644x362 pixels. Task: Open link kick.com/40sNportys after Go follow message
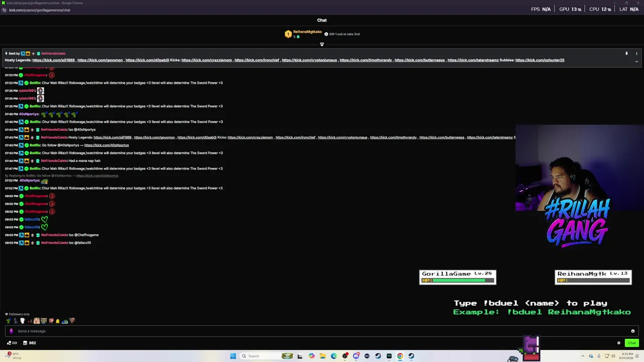tap(107, 145)
